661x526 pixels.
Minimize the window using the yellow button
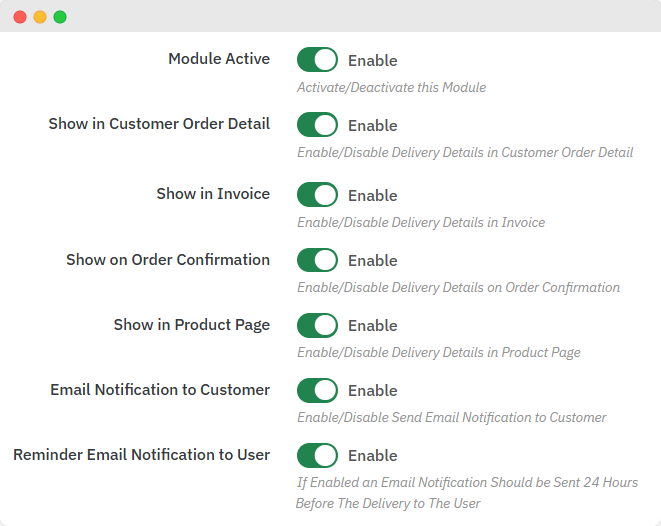pyautogui.click(x=40, y=17)
